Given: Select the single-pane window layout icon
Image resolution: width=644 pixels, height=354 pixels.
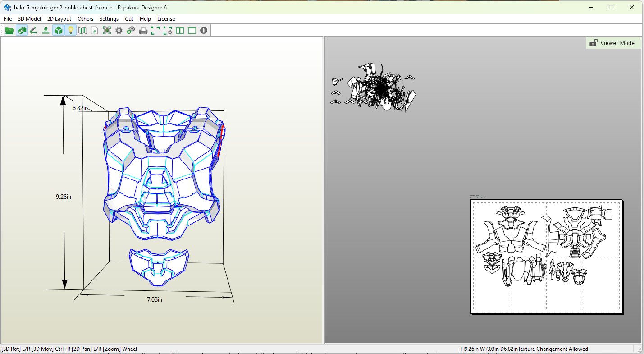Looking at the screenshot, I should [x=192, y=31].
